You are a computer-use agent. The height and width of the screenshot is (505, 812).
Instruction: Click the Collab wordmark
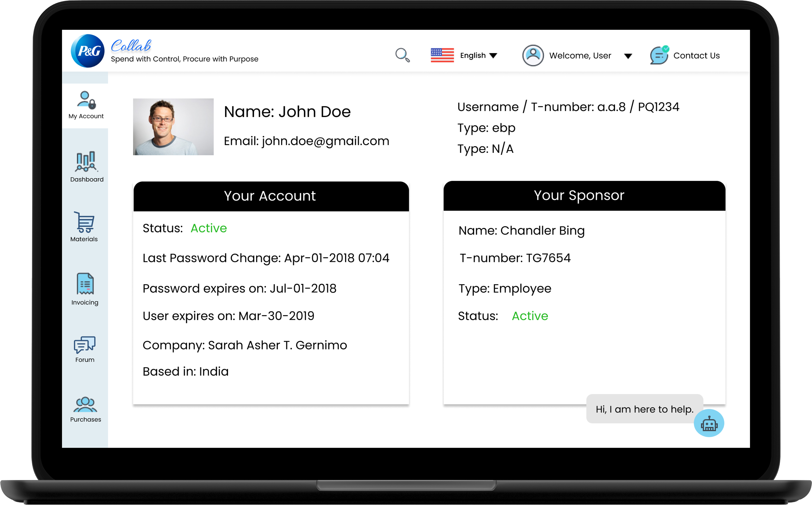(x=131, y=46)
